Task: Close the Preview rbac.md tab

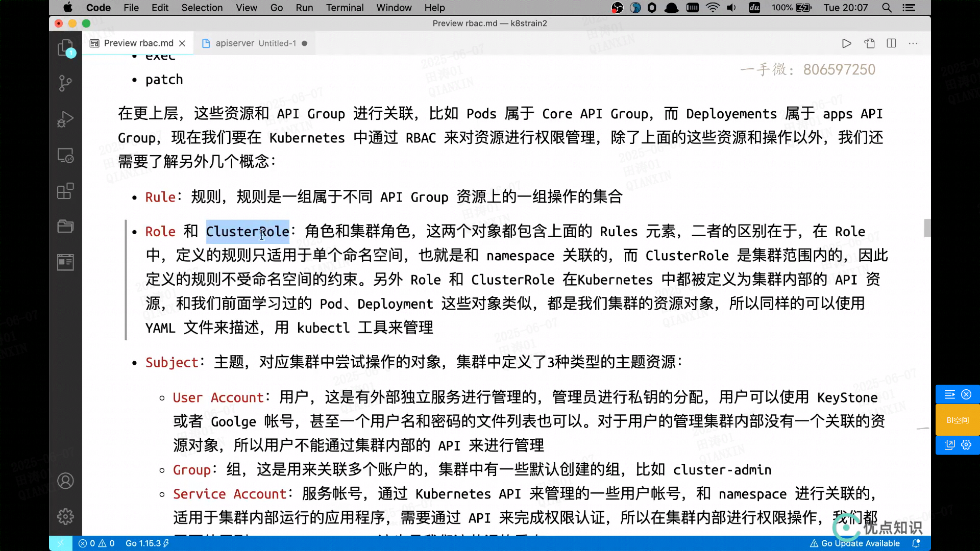Action: pos(182,43)
